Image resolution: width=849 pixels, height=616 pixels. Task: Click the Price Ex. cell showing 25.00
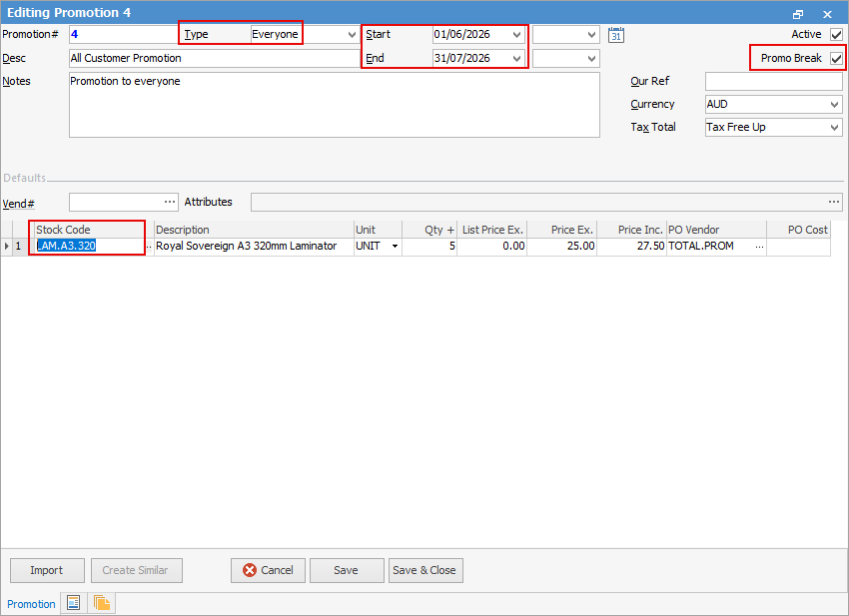[x=561, y=247]
